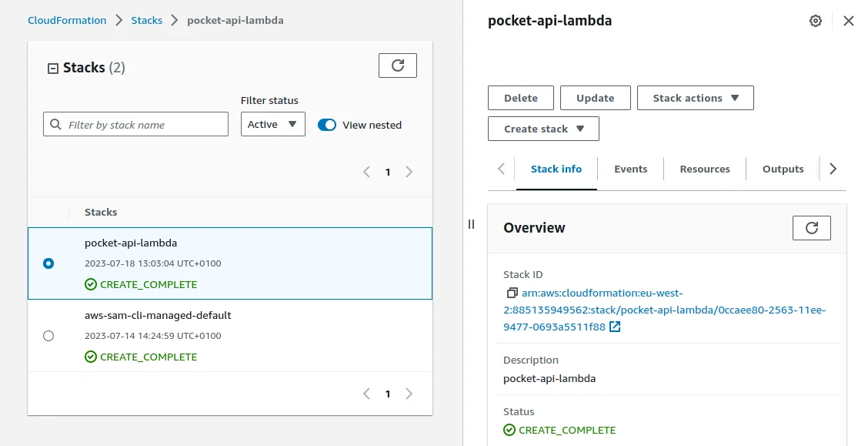Select aws-sam-cli-managed-default radio button
The height and width of the screenshot is (446, 868).
pos(48,336)
